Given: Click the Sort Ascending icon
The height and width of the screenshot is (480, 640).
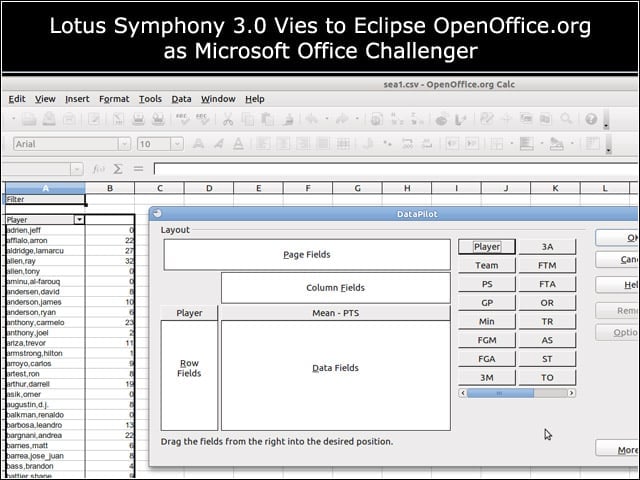Looking at the screenshot, I should point(396,119).
